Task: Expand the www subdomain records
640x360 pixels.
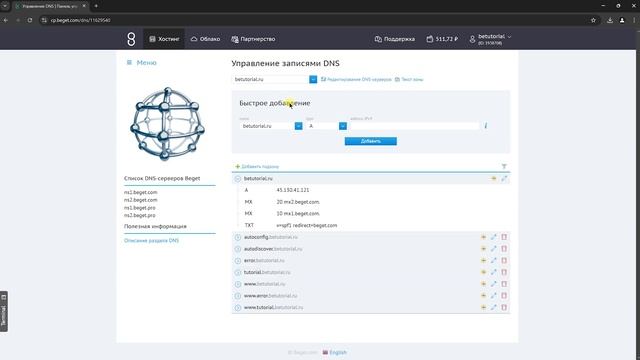Action: click(238, 284)
